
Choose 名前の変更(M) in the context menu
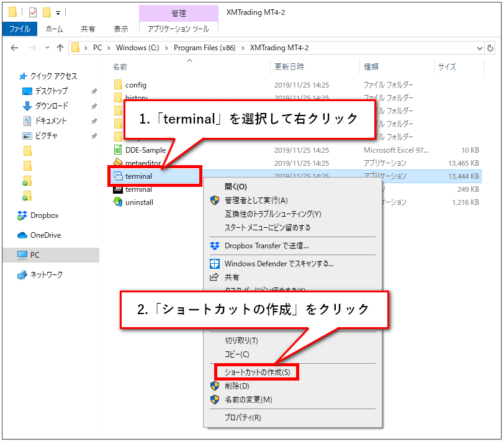pos(248,400)
